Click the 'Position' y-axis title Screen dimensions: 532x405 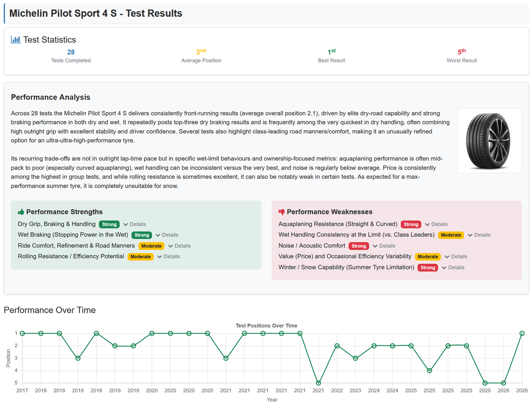8,358
